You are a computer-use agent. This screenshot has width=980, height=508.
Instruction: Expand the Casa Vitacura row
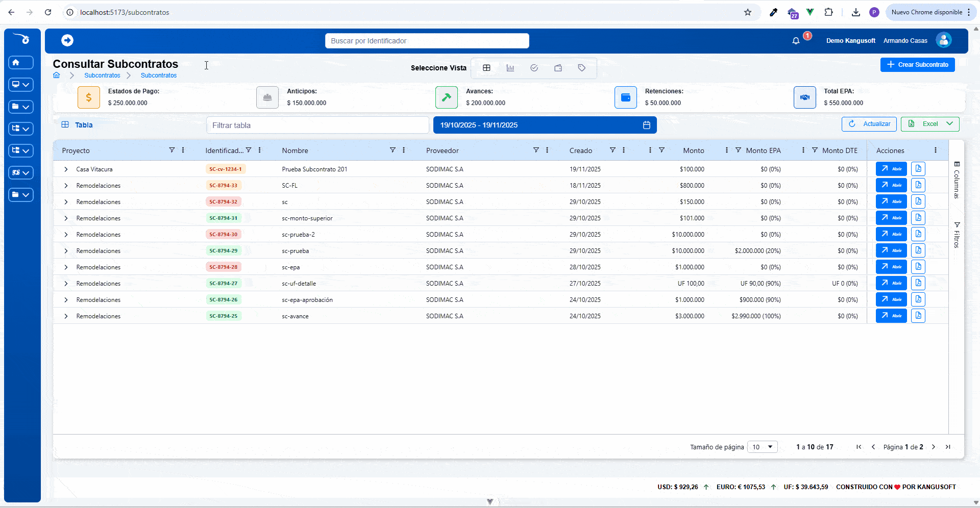click(x=66, y=169)
